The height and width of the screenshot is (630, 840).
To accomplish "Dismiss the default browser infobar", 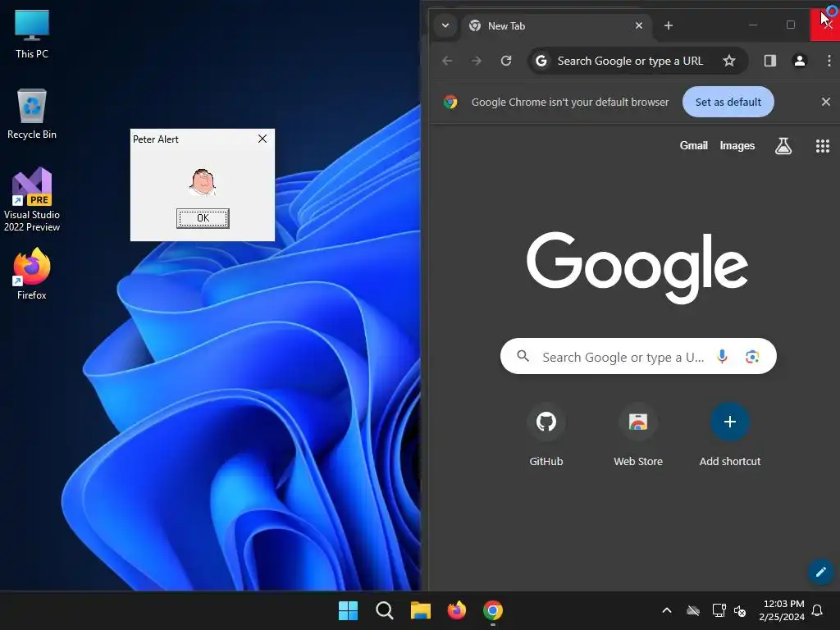I will pos(825,102).
